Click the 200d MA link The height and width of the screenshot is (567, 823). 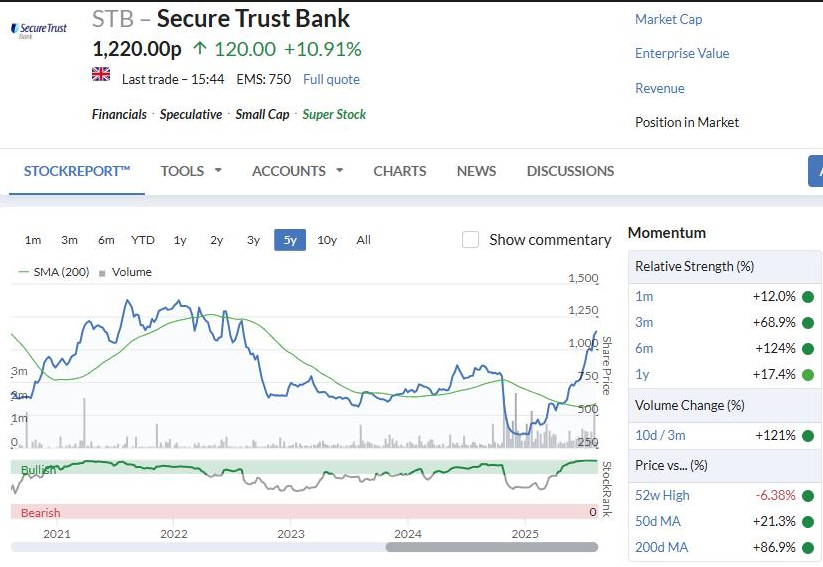click(x=661, y=547)
